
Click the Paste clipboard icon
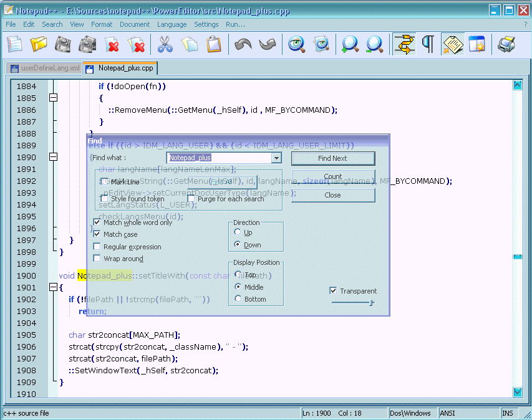(x=214, y=44)
